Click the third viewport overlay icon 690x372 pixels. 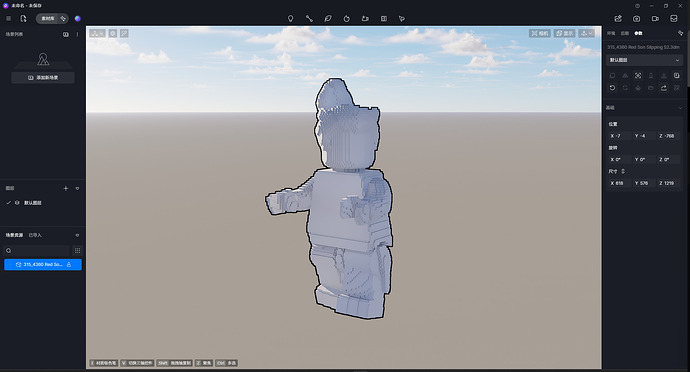click(x=125, y=33)
